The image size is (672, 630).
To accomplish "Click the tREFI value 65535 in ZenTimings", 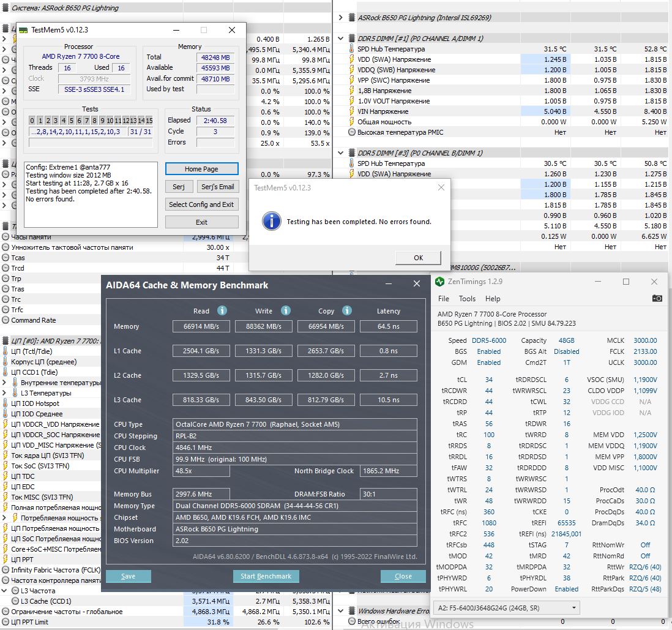I will [x=566, y=523].
